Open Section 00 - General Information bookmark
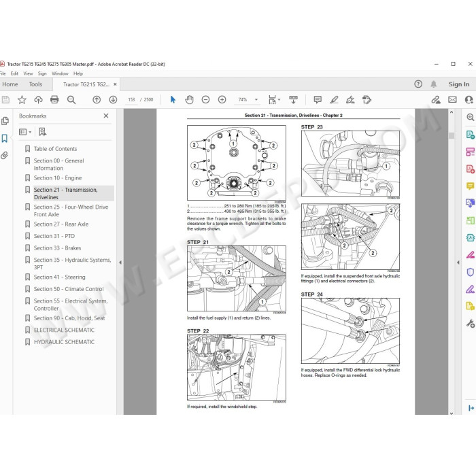The image size is (476, 476). coord(59,165)
